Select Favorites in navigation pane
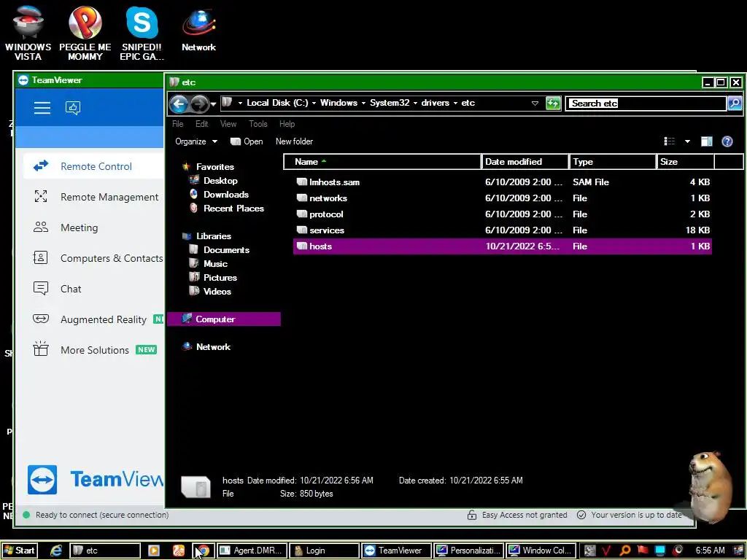 [209, 167]
